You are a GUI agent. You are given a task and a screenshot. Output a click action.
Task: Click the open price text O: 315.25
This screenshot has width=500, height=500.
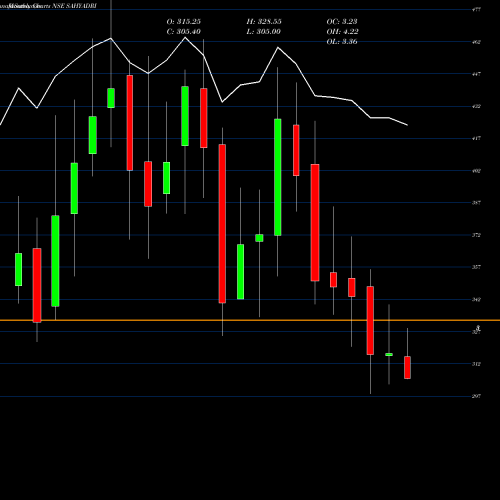184,22
